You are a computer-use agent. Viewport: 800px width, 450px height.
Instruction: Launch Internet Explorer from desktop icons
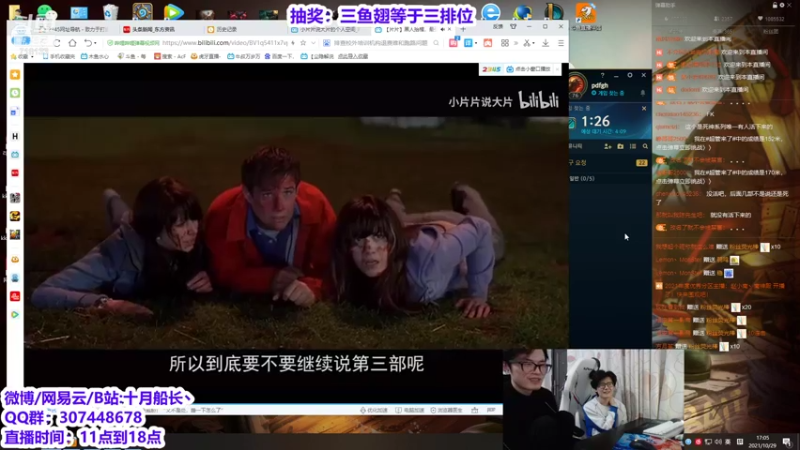tap(491, 12)
